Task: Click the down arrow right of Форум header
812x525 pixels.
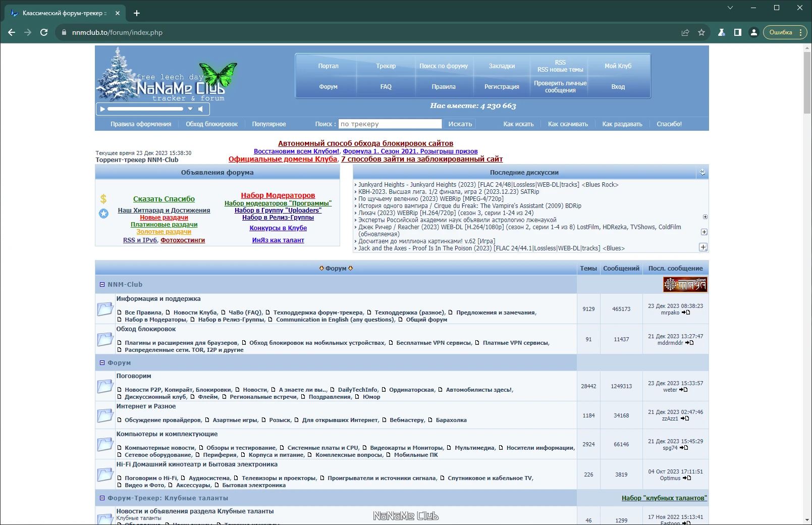Action: click(351, 269)
